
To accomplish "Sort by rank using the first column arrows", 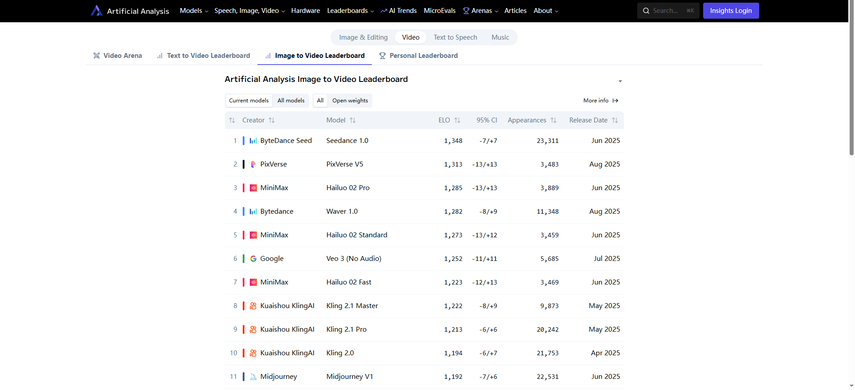I will coord(232,120).
